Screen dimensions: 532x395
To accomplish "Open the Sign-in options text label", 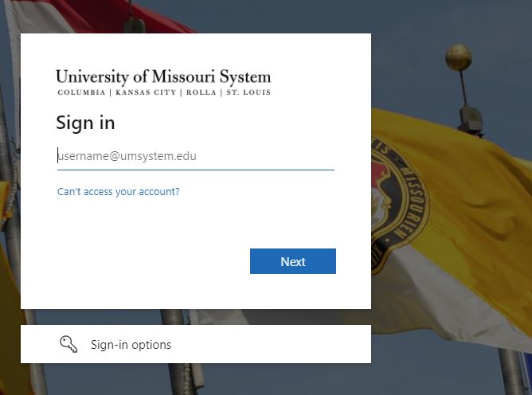I will click(x=131, y=345).
